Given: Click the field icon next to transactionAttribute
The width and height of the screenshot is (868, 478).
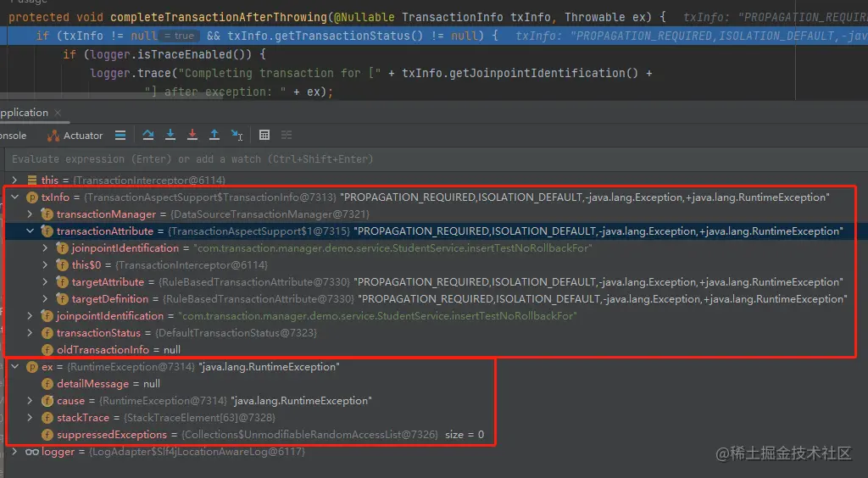Looking at the screenshot, I should coord(47,231).
